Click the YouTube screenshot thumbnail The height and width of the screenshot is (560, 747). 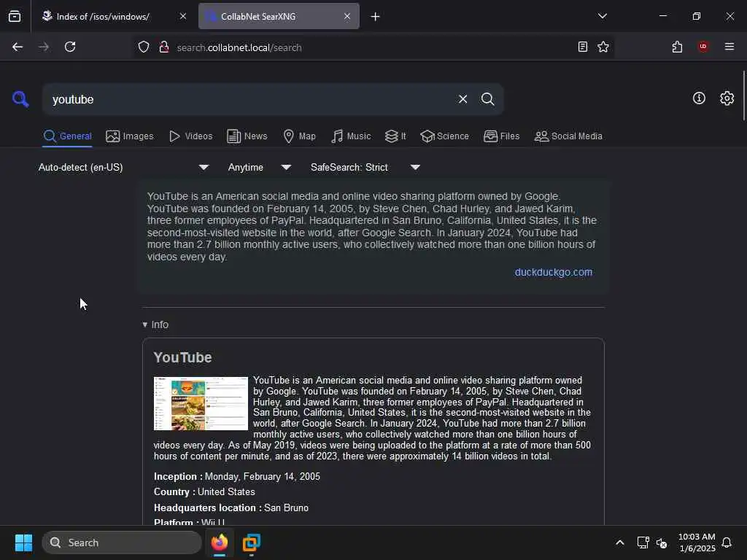[201, 403]
